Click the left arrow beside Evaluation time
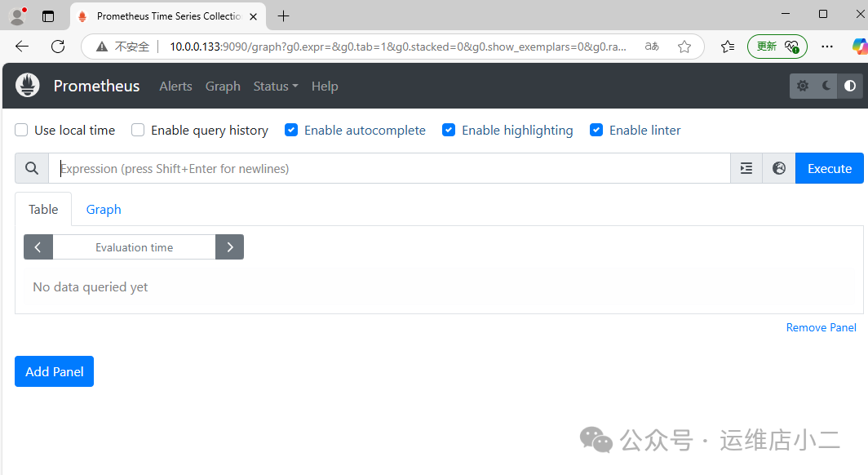The height and width of the screenshot is (475, 868). click(x=38, y=246)
